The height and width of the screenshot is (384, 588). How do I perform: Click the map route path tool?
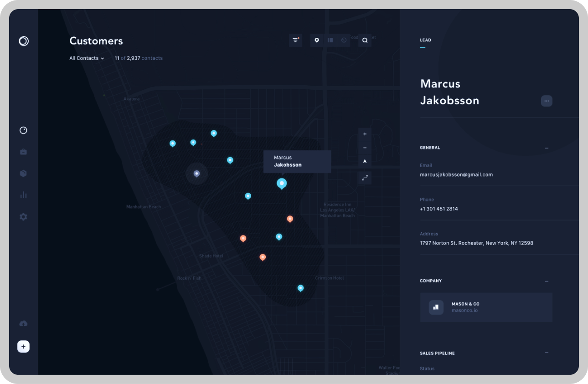365,178
